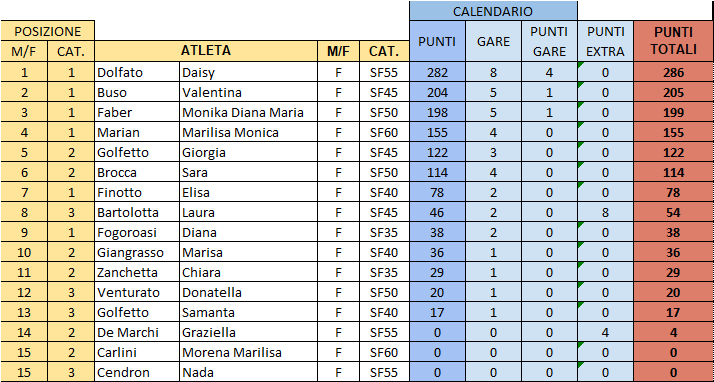Select Venturato's SF50 category cell
The width and height of the screenshot is (714, 382).
[x=384, y=292]
